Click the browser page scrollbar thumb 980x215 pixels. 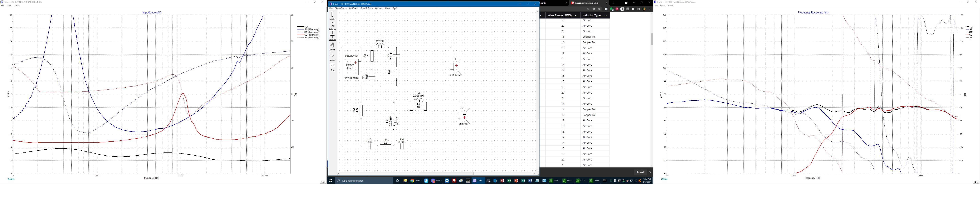pos(652,39)
